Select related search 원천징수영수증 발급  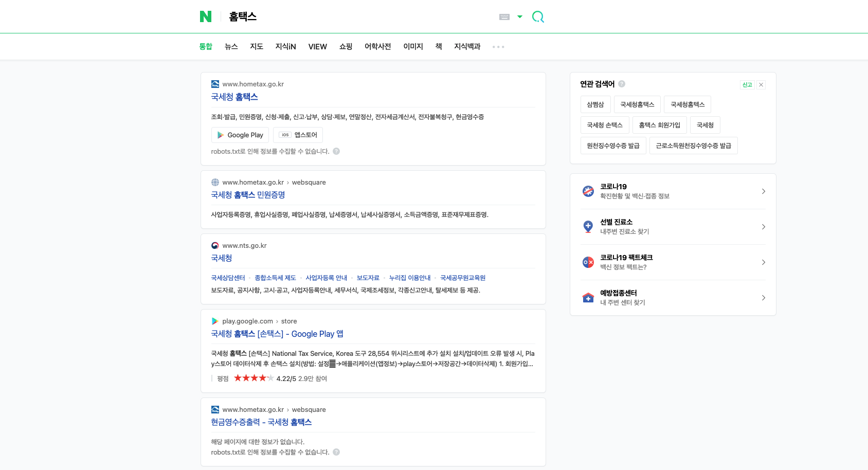pyautogui.click(x=613, y=146)
